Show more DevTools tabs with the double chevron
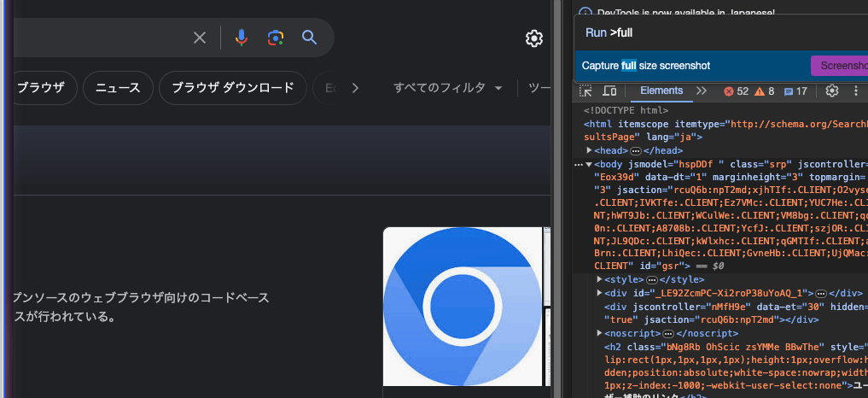 pyautogui.click(x=702, y=91)
